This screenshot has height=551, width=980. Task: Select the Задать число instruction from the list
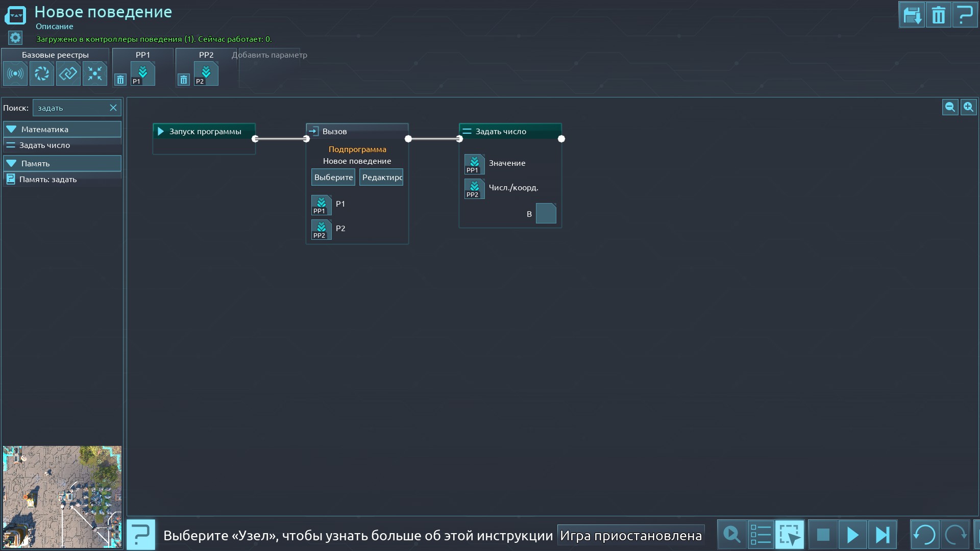tap(45, 145)
